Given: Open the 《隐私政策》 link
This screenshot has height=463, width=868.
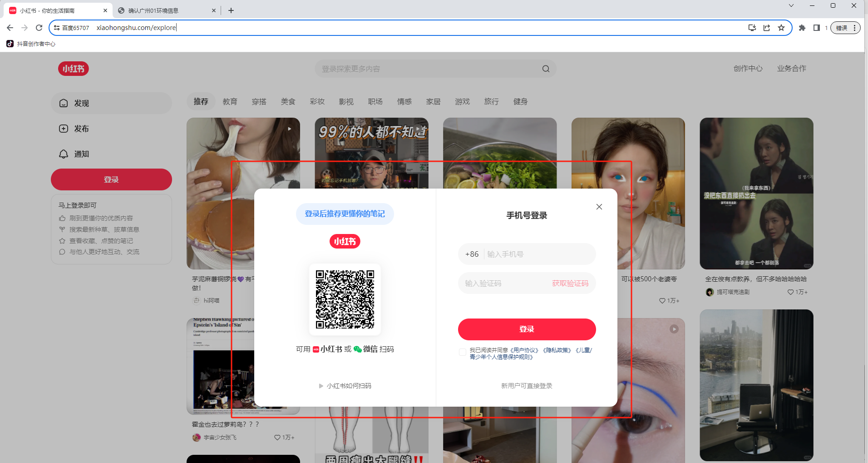Looking at the screenshot, I should click(x=557, y=350).
